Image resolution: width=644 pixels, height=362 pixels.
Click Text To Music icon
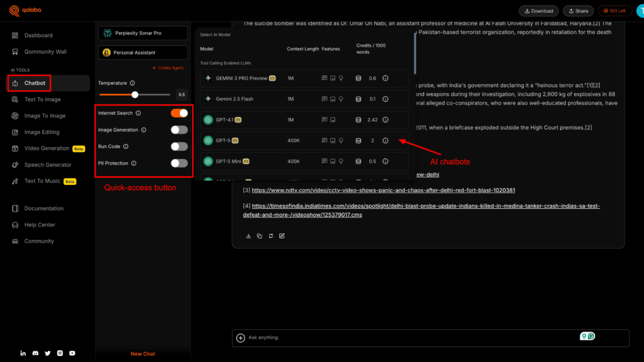pos(15,181)
